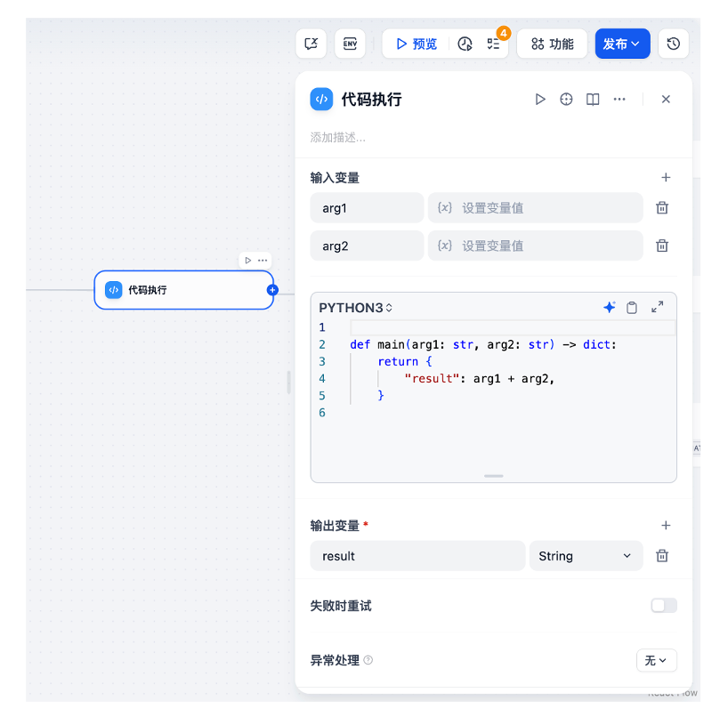Viewport: 728px width, 717px height.
Task: Open version history icon at top right
Action: (x=673, y=44)
